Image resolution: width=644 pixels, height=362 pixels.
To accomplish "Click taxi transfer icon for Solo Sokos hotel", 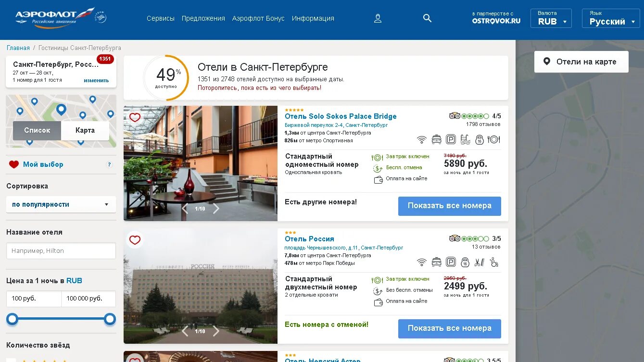I will click(x=436, y=139).
